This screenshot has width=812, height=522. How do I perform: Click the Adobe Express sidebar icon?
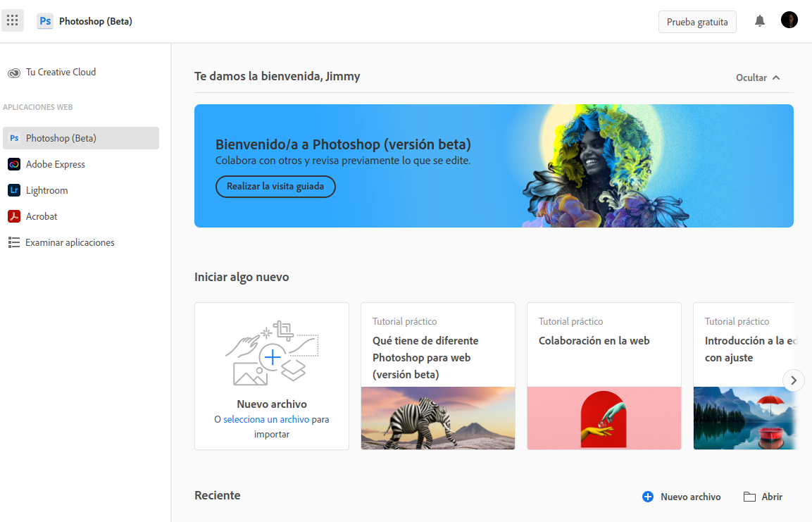click(14, 164)
